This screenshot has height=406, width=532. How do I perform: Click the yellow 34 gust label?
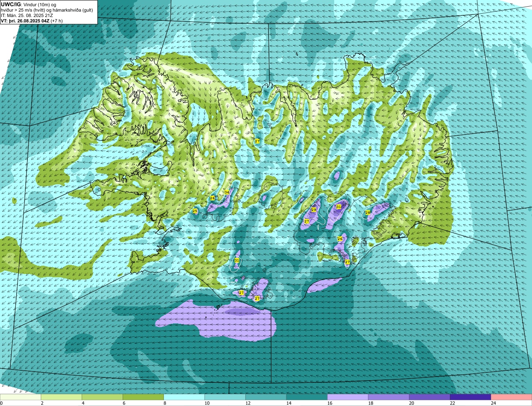click(x=227, y=192)
